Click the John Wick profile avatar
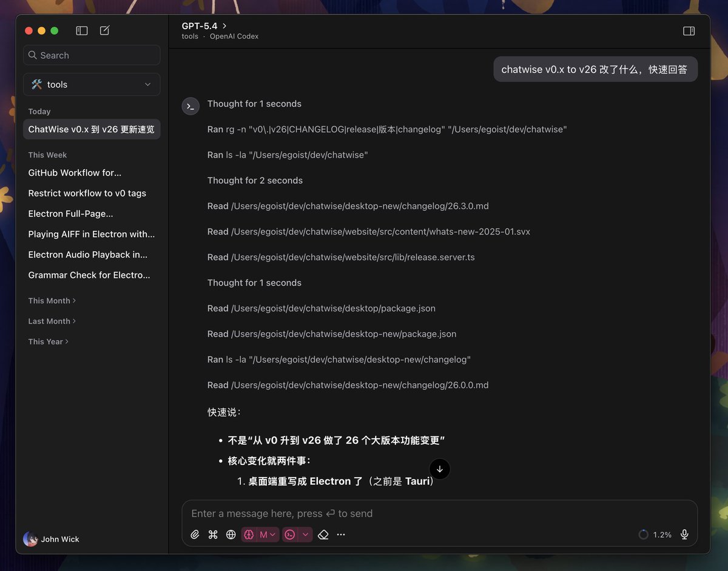Screen dimensions: 728x571 point(30,539)
